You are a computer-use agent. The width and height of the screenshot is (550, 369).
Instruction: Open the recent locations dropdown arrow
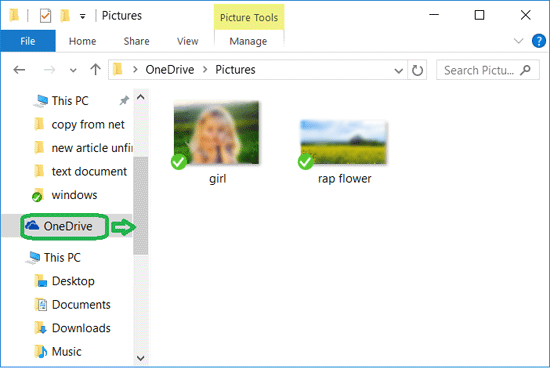(73, 70)
